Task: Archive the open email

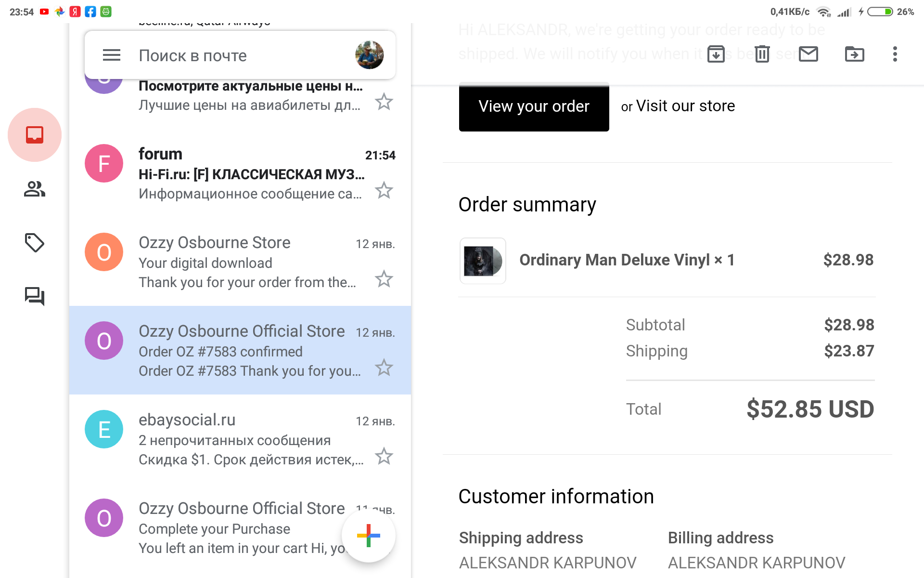Action: pos(716,54)
